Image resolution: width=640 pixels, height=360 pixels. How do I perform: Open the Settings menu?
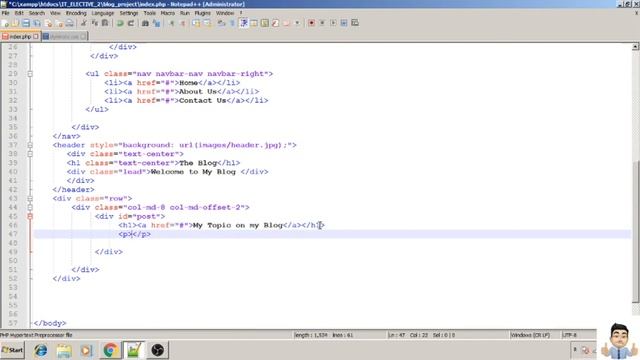tap(129, 13)
